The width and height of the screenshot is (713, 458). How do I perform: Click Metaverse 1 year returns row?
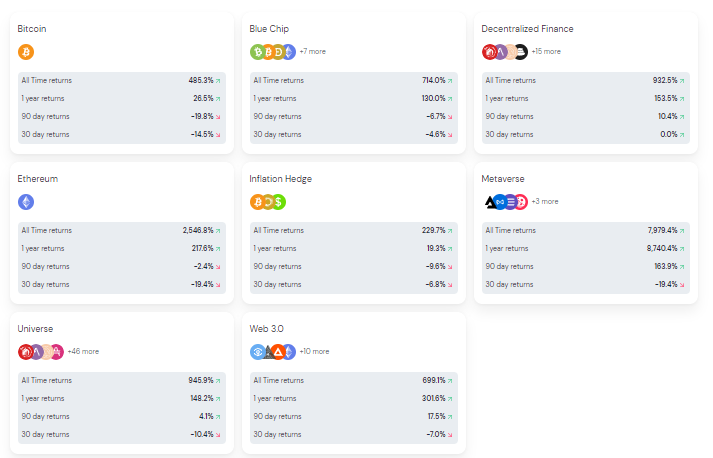(x=586, y=248)
